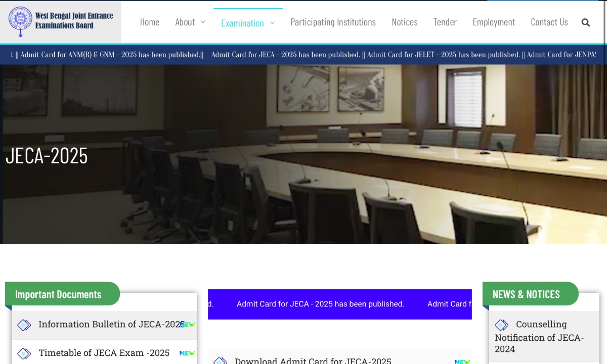Screen dimensions: 607x364
Task: Click the blue scrolling Admit Card banner
Action: point(339,304)
